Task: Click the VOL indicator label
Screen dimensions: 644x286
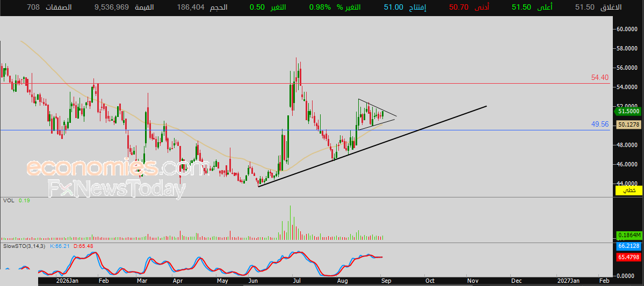Action: pyautogui.click(x=8, y=201)
